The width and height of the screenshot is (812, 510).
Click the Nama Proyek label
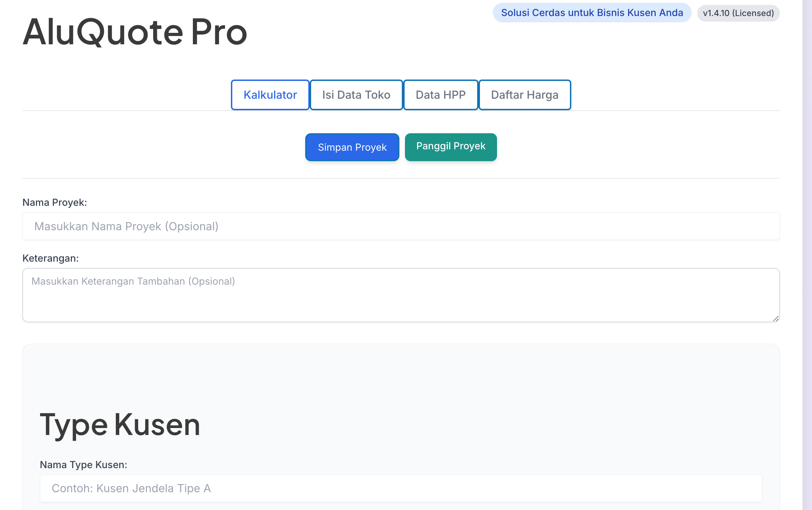55,202
